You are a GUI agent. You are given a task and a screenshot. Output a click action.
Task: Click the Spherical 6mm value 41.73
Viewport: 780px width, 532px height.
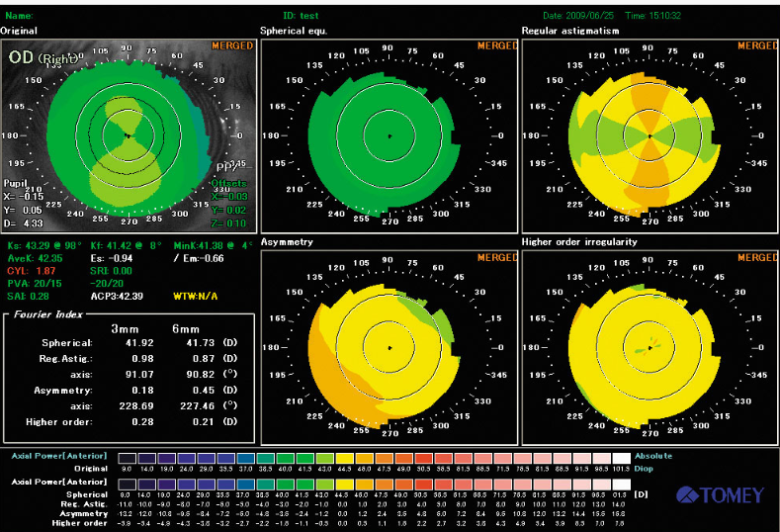click(x=201, y=343)
